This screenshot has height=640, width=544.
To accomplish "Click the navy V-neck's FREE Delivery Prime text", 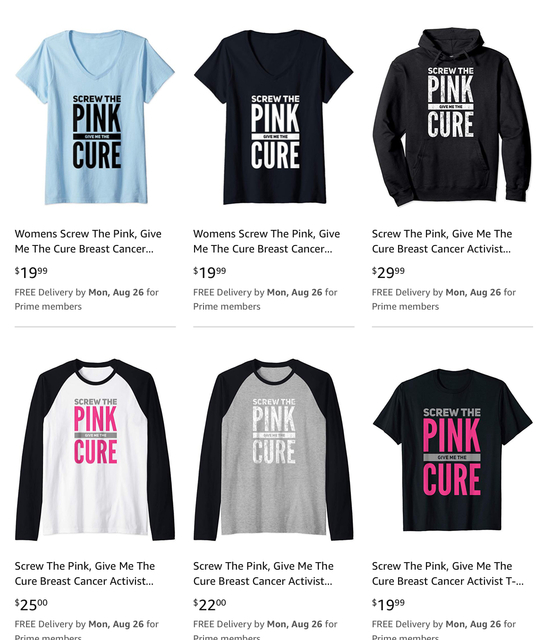I will coord(265,299).
